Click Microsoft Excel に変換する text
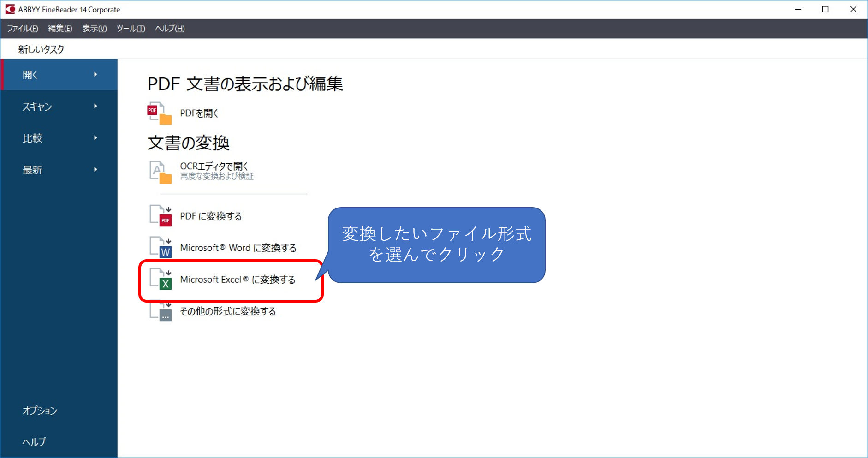The height and width of the screenshot is (458, 868). click(x=238, y=280)
